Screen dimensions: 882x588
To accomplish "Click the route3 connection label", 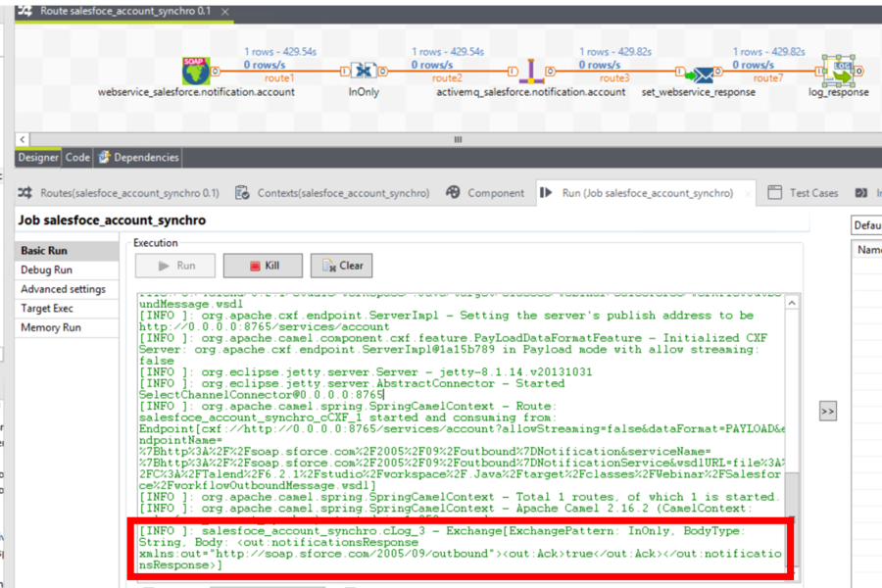I will (614, 78).
